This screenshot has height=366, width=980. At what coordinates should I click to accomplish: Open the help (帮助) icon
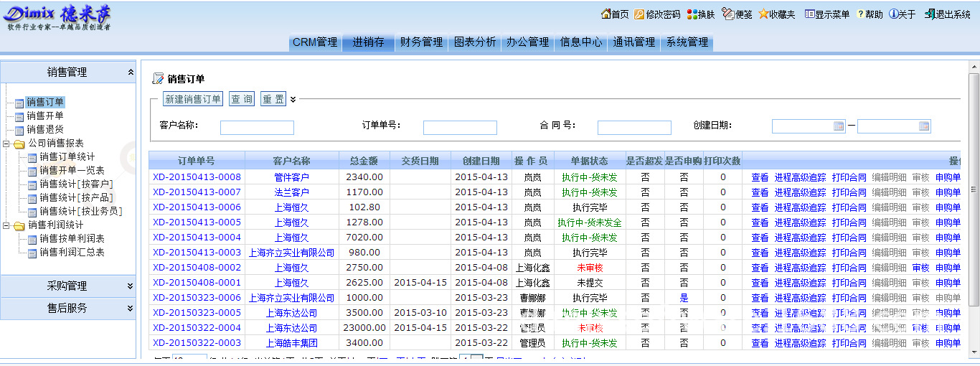[x=860, y=14]
